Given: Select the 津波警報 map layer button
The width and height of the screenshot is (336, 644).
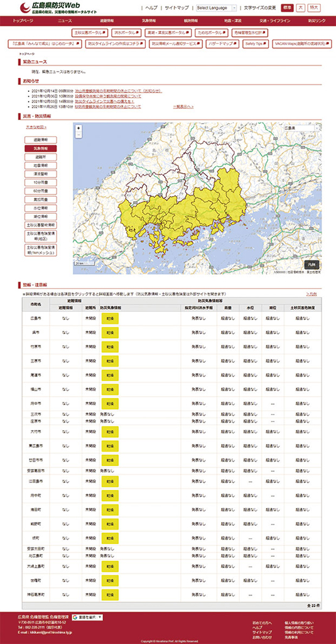Looking at the screenshot, I should coord(41,174).
